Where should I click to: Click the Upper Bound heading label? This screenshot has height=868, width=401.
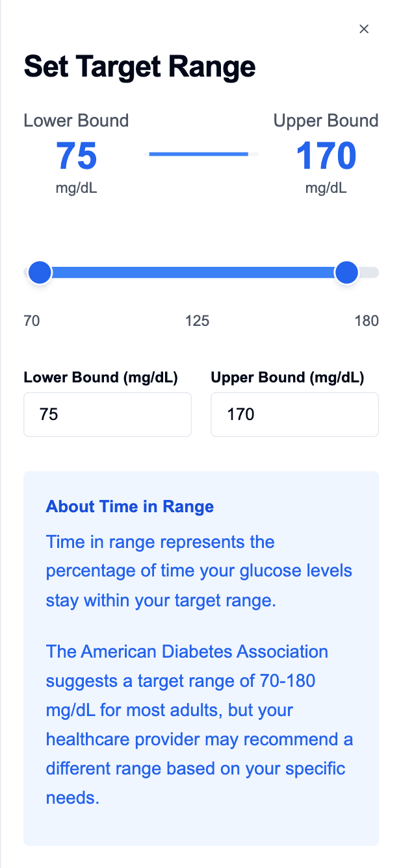click(326, 121)
